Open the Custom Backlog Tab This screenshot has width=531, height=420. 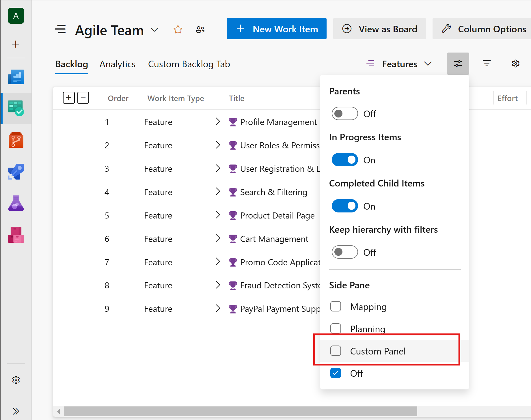189,64
